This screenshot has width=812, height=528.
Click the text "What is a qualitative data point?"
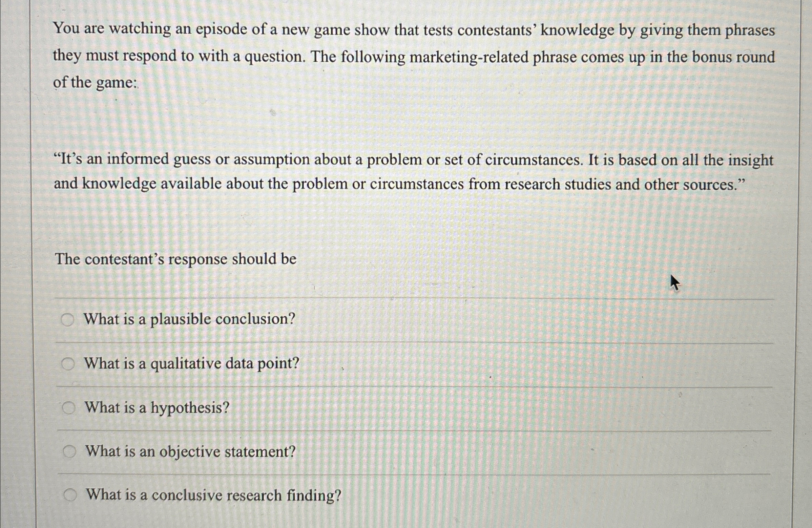tap(191, 363)
